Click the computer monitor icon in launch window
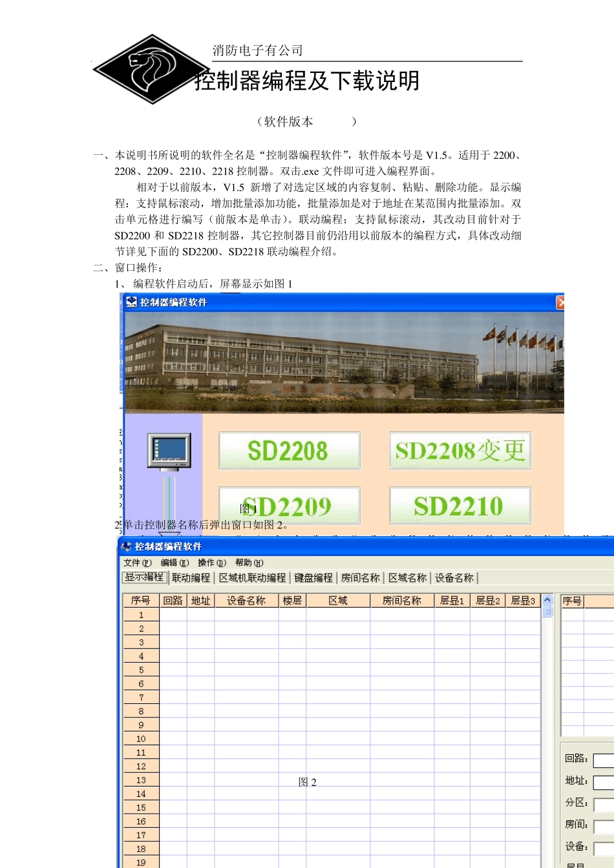The image size is (614, 868). pyautogui.click(x=169, y=451)
